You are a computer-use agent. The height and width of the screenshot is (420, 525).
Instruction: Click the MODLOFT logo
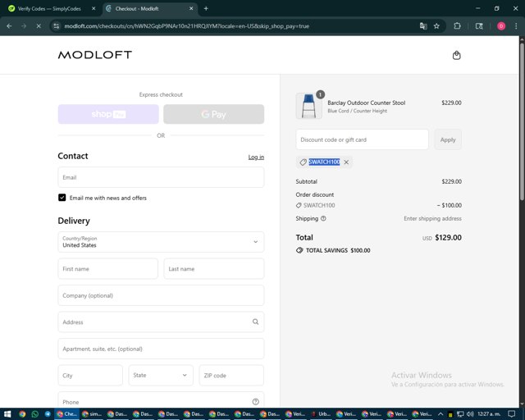(95, 55)
